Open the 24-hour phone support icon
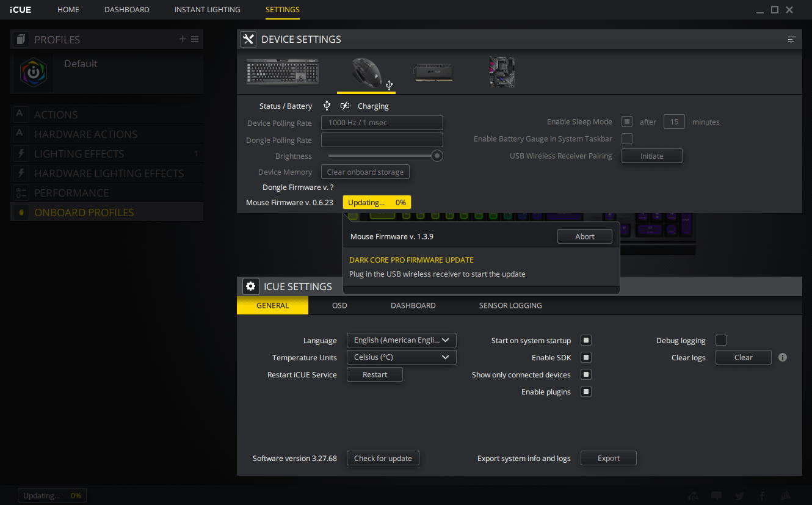 coord(693,496)
